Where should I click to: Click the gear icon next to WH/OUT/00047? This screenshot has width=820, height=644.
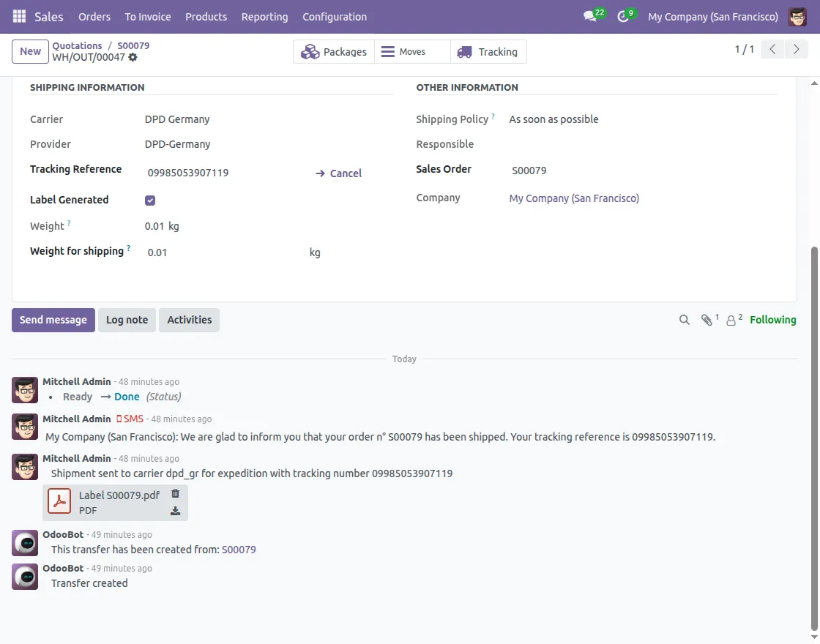pyautogui.click(x=133, y=57)
